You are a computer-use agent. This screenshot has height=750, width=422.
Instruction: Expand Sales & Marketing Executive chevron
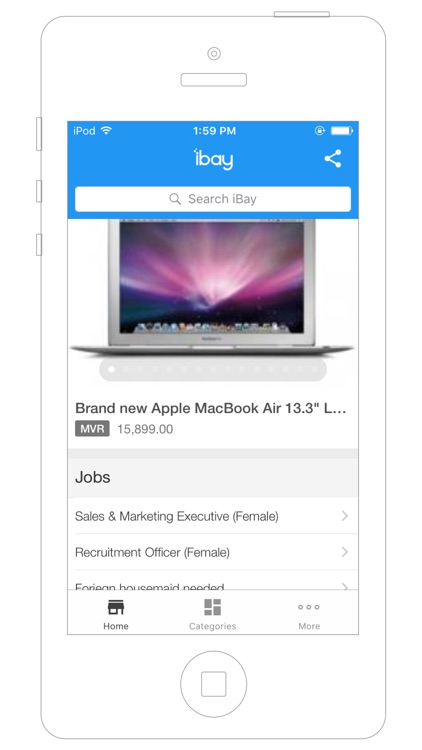pyautogui.click(x=344, y=516)
